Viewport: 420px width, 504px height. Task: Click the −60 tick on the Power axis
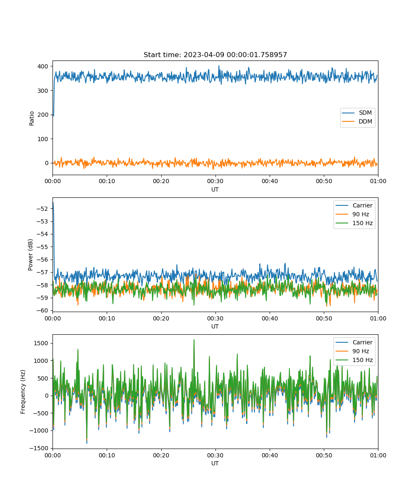point(43,310)
